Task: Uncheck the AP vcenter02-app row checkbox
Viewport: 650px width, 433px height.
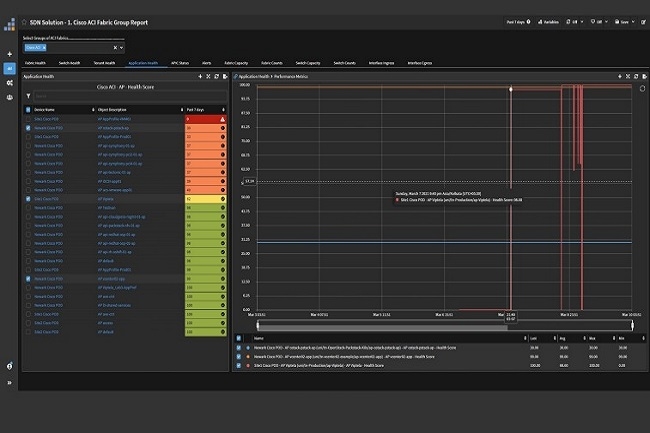Action: click(x=28, y=279)
